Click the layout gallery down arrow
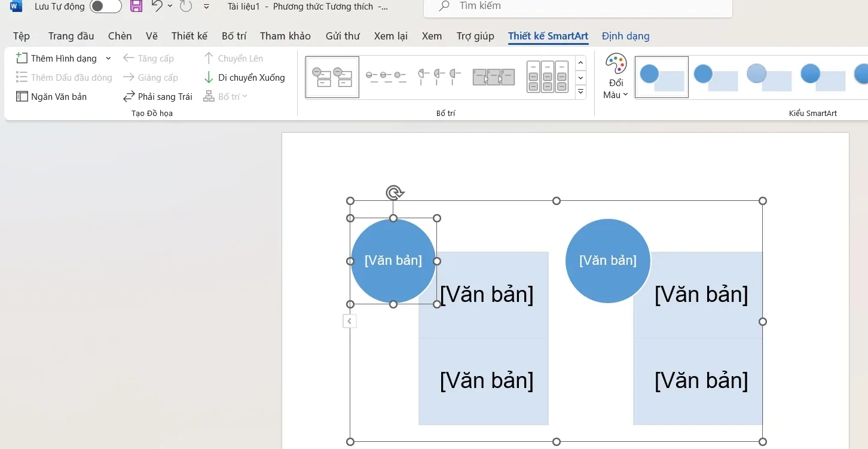This screenshot has height=449, width=868. coord(580,78)
